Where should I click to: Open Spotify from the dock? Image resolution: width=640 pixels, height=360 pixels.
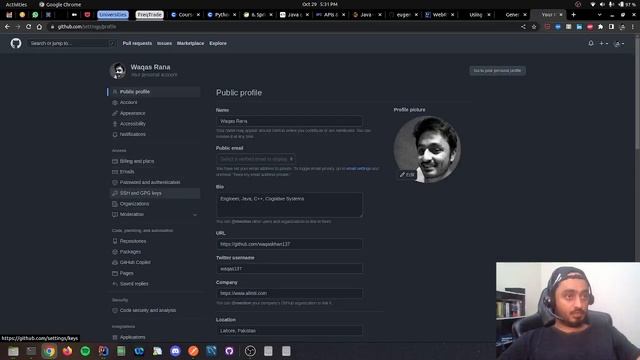(85, 351)
